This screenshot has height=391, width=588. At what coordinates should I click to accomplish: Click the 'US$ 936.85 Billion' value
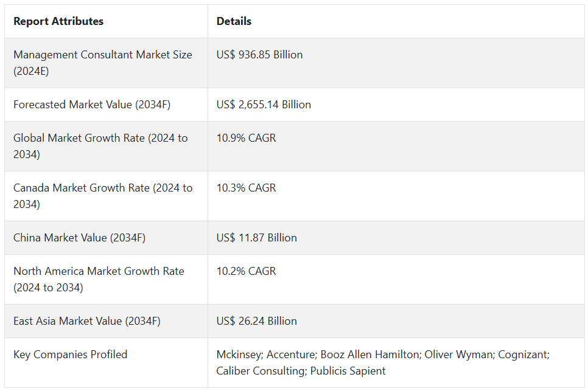[x=259, y=55]
